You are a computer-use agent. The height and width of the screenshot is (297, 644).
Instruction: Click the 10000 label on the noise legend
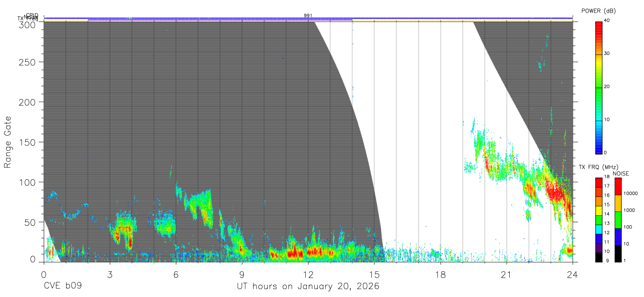coord(631,193)
